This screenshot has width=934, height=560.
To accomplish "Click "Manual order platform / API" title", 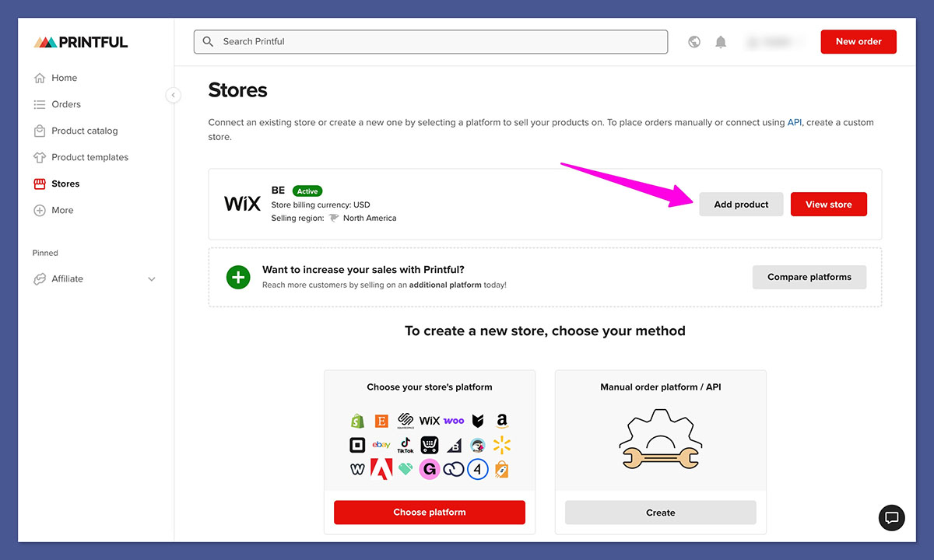I will pyautogui.click(x=661, y=387).
